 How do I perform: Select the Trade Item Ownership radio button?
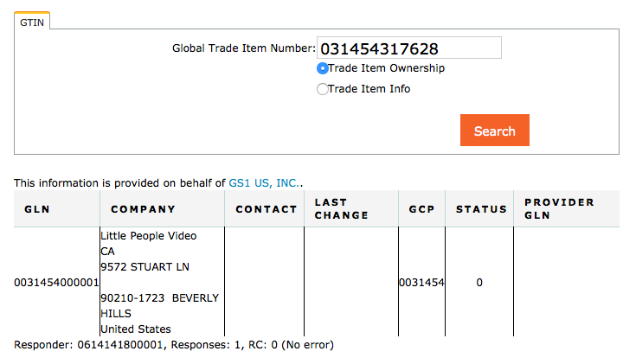coord(323,68)
